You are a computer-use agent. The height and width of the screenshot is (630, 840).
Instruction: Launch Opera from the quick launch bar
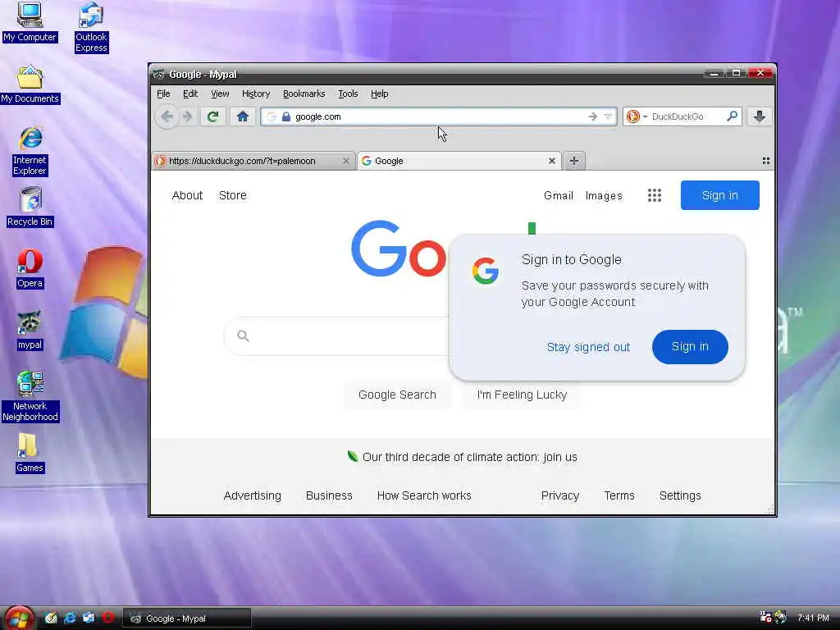click(x=107, y=618)
